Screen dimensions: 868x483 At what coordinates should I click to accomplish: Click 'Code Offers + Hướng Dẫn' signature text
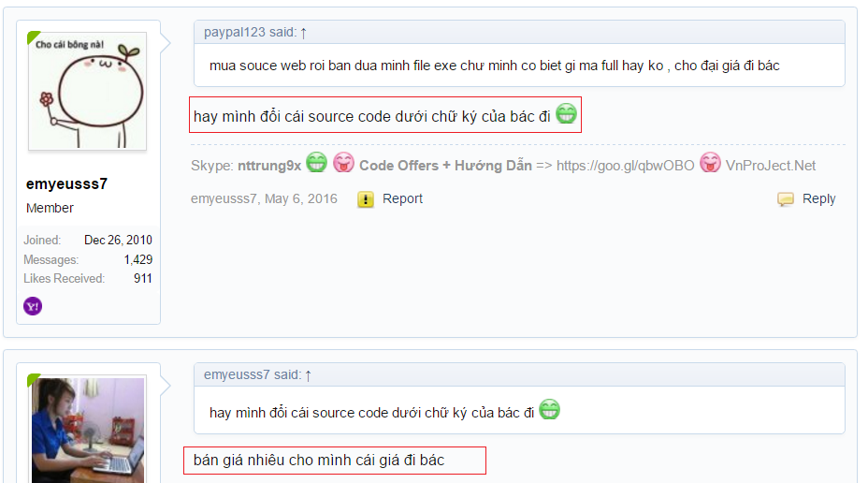[445, 166]
